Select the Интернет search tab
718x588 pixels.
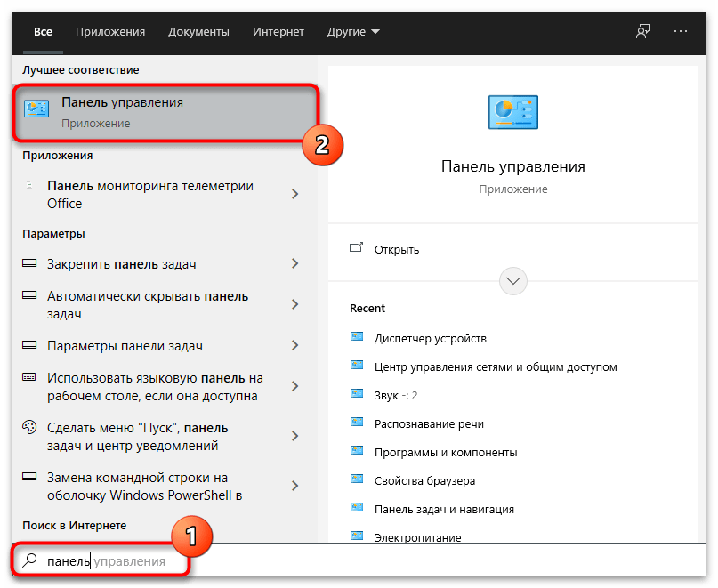tap(278, 32)
